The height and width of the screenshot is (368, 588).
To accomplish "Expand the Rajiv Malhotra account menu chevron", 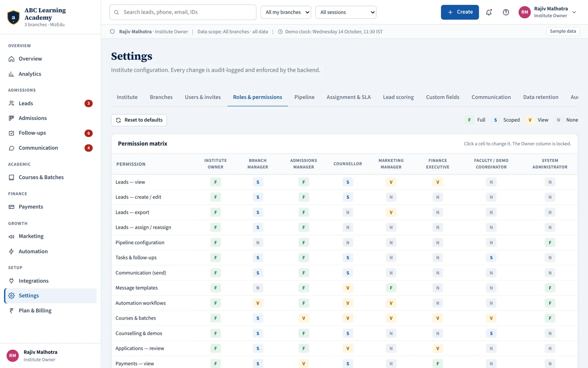I will pos(574,12).
